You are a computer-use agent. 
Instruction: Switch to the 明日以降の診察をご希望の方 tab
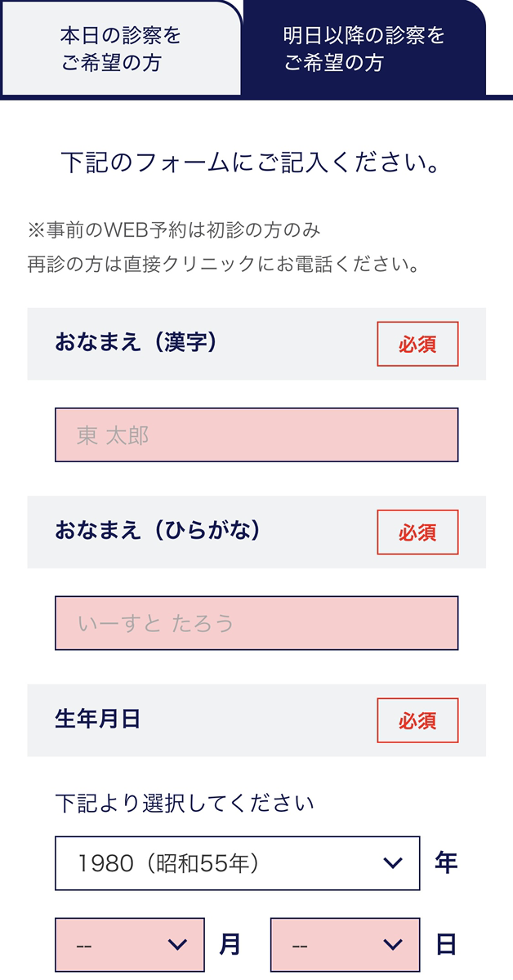pos(364,49)
